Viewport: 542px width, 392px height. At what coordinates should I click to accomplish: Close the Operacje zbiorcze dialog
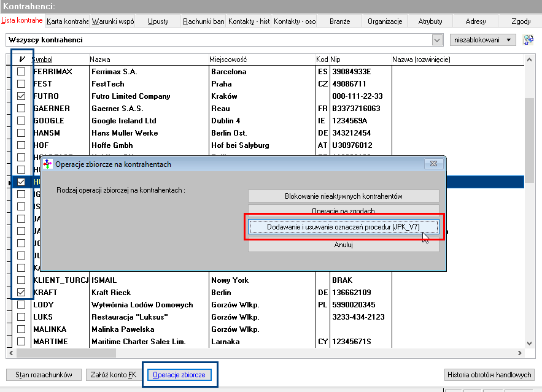coord(433,163)
